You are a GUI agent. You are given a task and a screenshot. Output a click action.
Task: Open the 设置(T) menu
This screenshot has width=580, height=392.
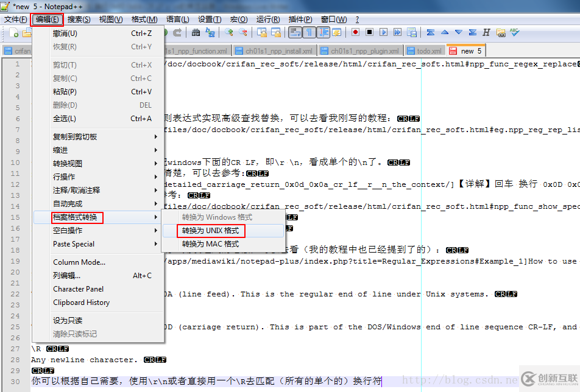coord(210,19)
